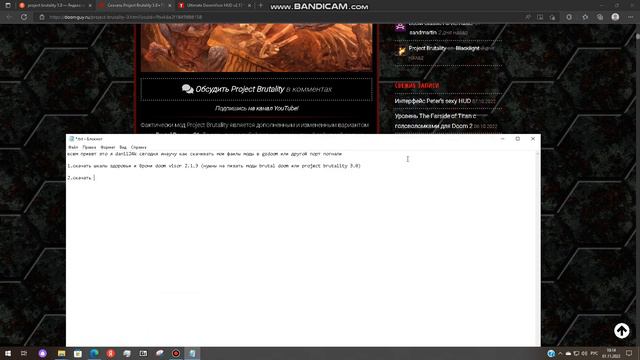The width and height of the screenshot is (640, 360).
Task: Expand hidden system tray icons chevron
Action: tap(560, 353)
